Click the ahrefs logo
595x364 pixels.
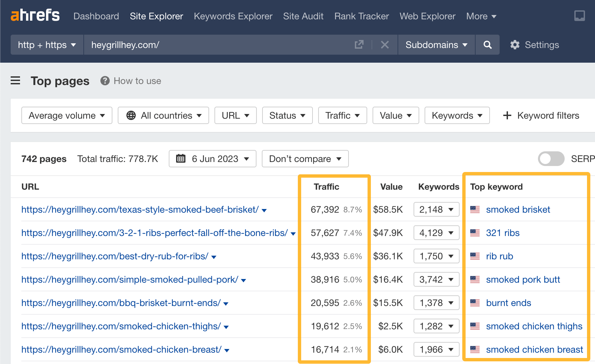tap(35, 15)
